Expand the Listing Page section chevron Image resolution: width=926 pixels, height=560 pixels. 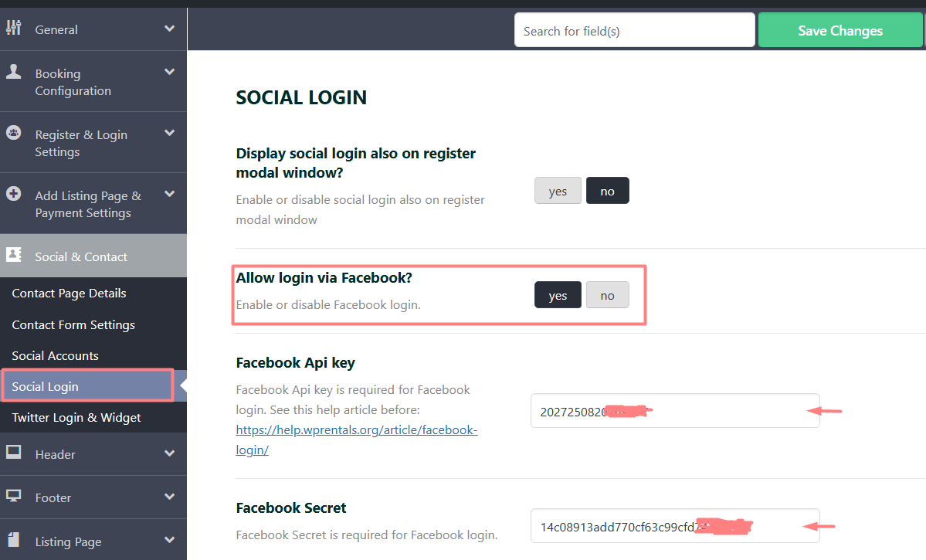pyautogui.click(x=169, y=540)
